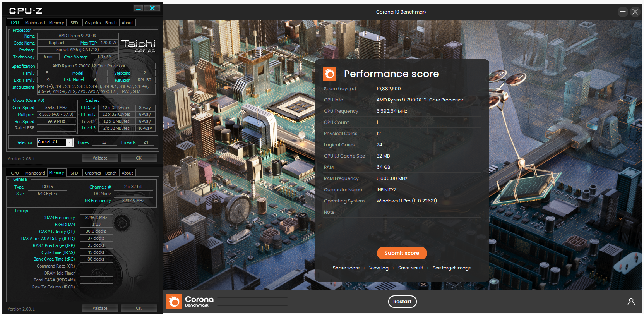Screen dimensions: 644x314
Task: Click the NB Frequency value 3297.9 MHz
Action: (x=133, y=201)
